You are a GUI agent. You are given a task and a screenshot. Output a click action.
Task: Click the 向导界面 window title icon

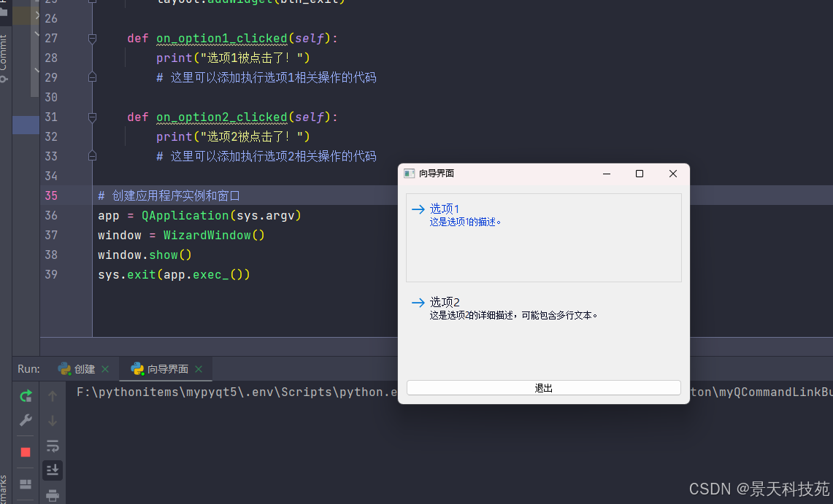point(409,174)
